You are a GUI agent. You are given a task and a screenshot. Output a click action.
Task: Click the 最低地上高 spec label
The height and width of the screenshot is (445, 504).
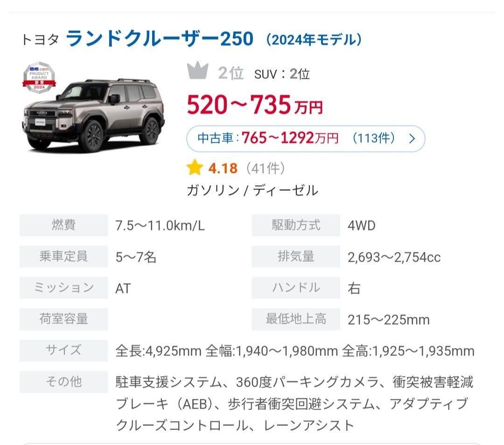pos(296,319)
